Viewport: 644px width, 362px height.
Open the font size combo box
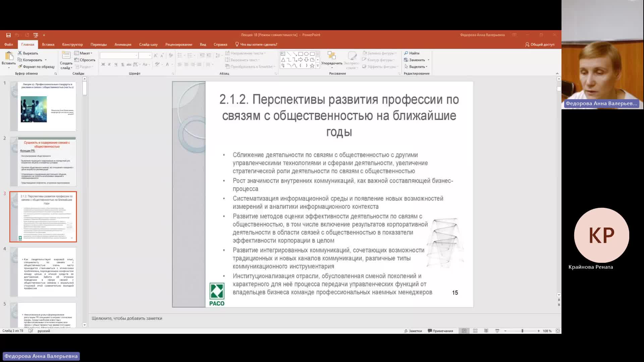pyautogui.click(x=145, y=55)
